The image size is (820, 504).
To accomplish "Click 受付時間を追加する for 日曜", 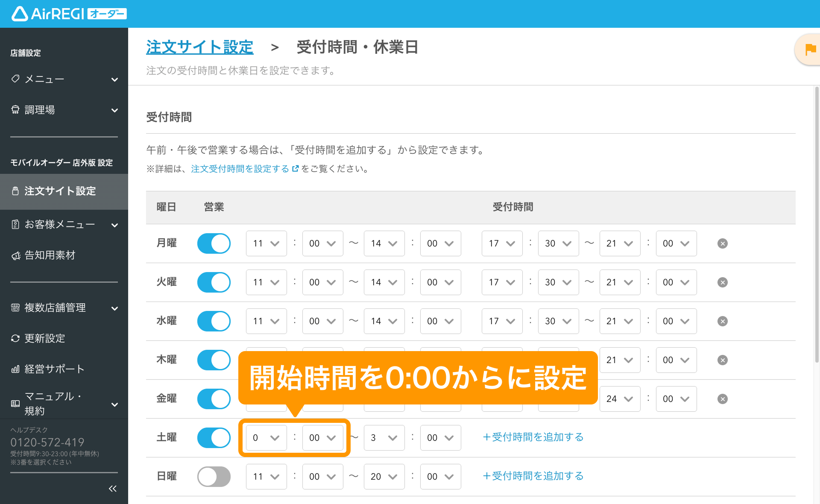I will 533,476.
